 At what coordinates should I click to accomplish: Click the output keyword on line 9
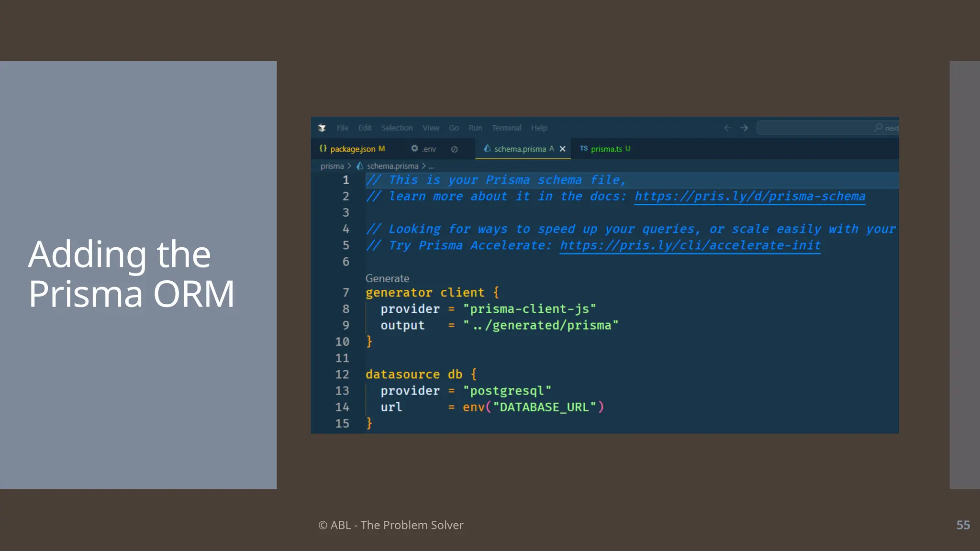pyautogui.click(x=402, y=325)
